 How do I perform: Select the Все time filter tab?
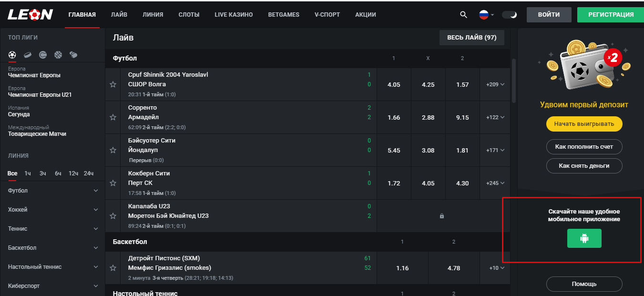pyautogui.click(x=12, y=174)
